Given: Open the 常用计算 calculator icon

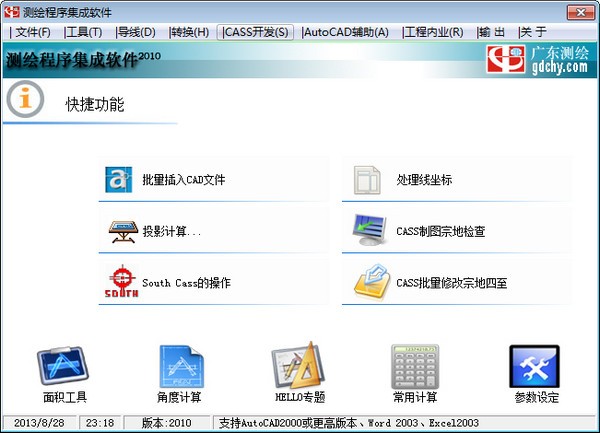Looking at the screenshot, I should click(415, 366).
